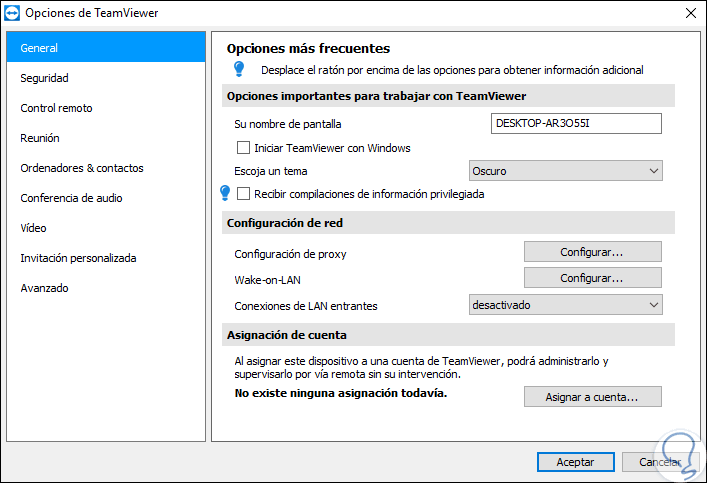Viewport: 707px width, 483px height.
Task: Click the Asignar a cuenta button
Action: point(592,397)
